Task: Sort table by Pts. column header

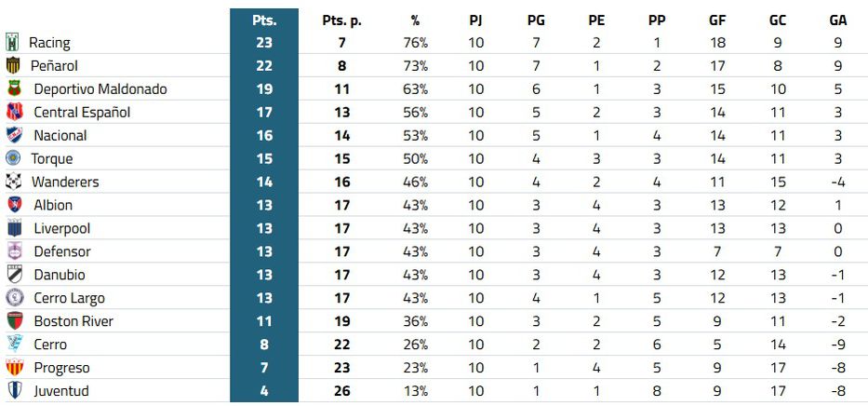Action: tap(264, 20)
